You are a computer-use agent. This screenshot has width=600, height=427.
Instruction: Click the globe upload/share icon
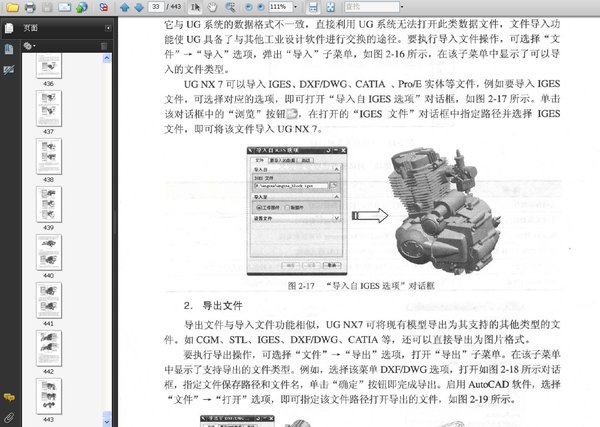(82, 7)
